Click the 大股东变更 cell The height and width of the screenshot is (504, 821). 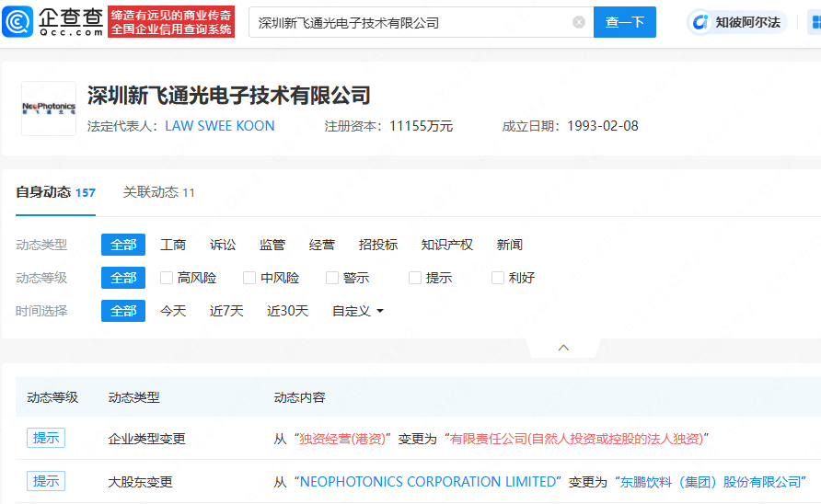coord(140,482)
